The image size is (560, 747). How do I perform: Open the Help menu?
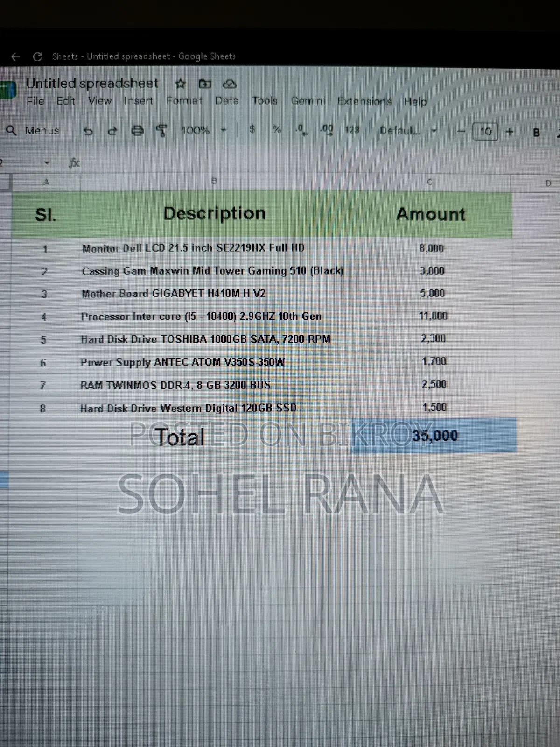coord(415,101)
